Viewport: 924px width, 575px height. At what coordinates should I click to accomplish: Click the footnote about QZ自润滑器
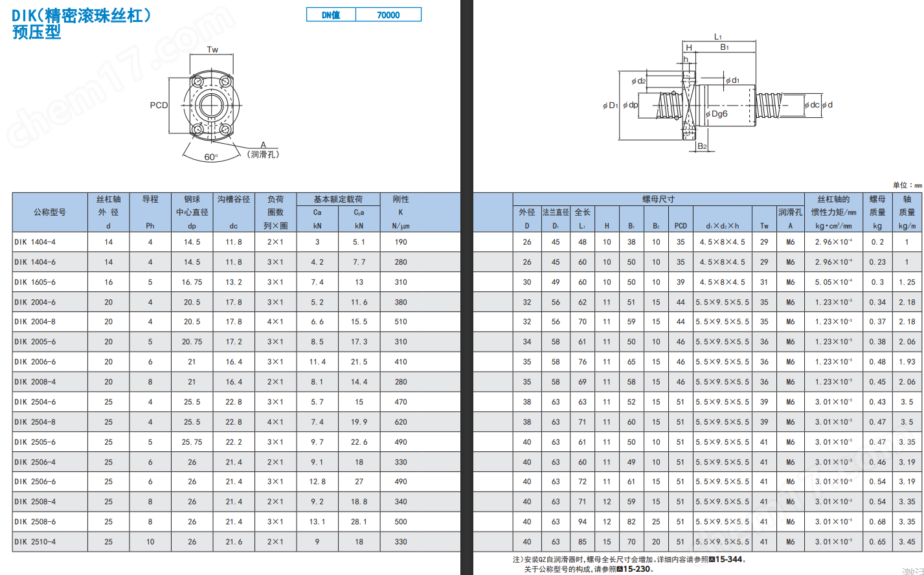[x=629, y=559]
